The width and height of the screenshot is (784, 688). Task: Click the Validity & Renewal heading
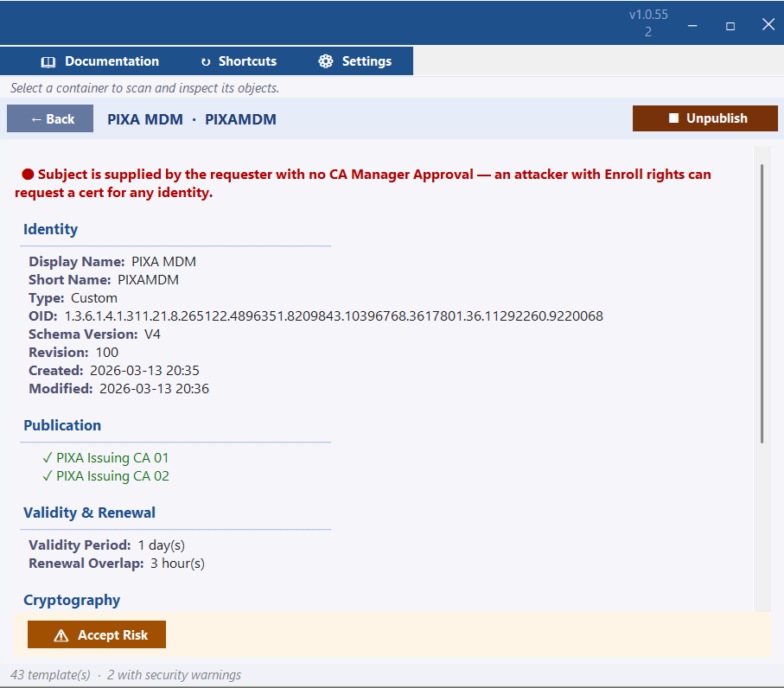[89, 513]
